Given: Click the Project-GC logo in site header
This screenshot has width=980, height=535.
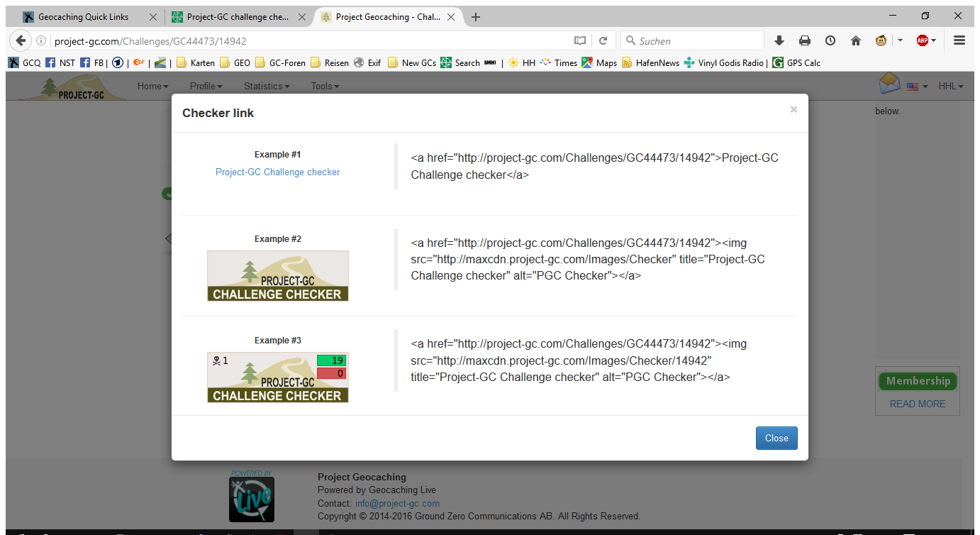Looking at the screenshot, I should (71, 87).
